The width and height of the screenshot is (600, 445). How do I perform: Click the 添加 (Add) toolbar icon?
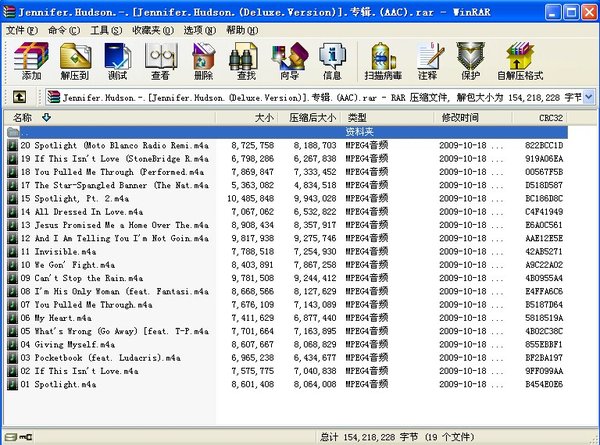pos(31,61)
